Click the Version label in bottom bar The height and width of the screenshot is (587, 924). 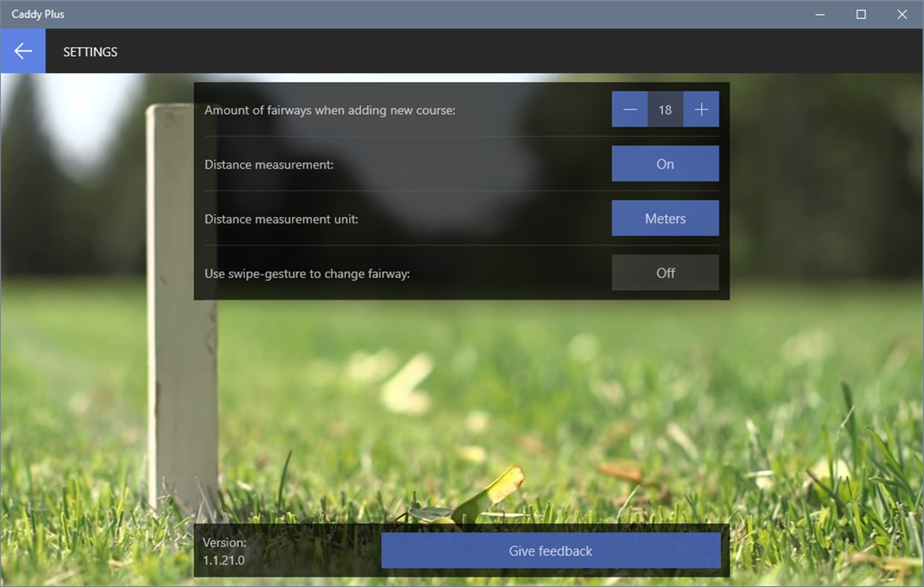tap(224, 542)
